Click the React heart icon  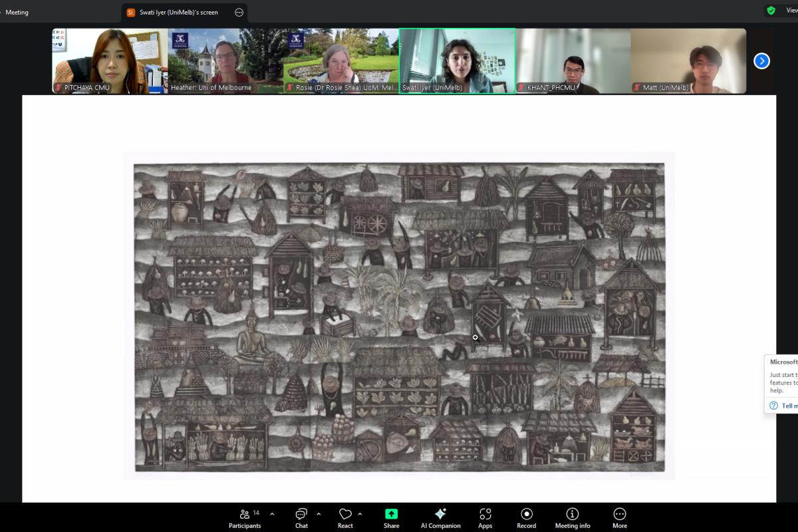click(345, 517)
